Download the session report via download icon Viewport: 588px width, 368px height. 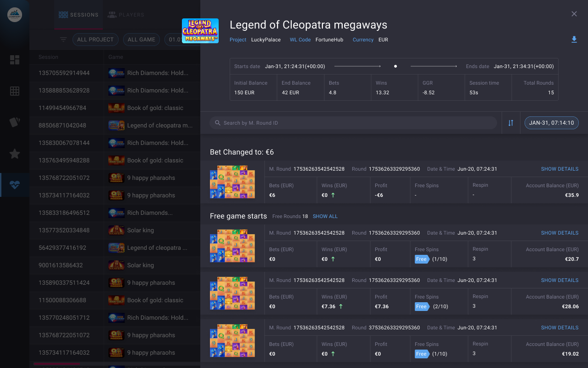coord(574,40)
